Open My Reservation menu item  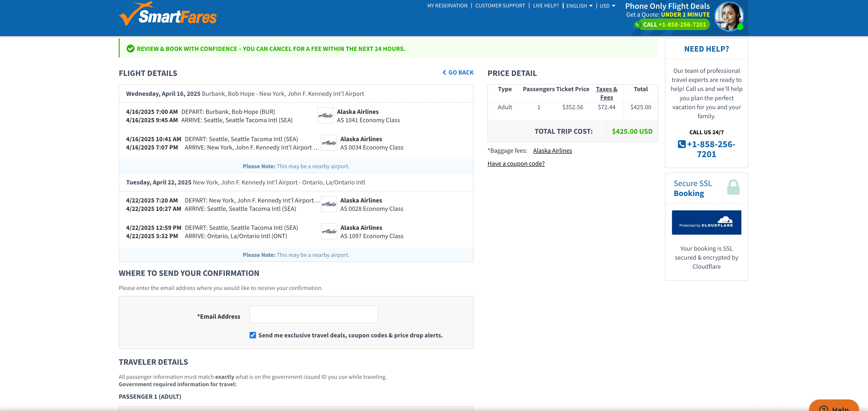pyautogui.click(x=447, y=6)
